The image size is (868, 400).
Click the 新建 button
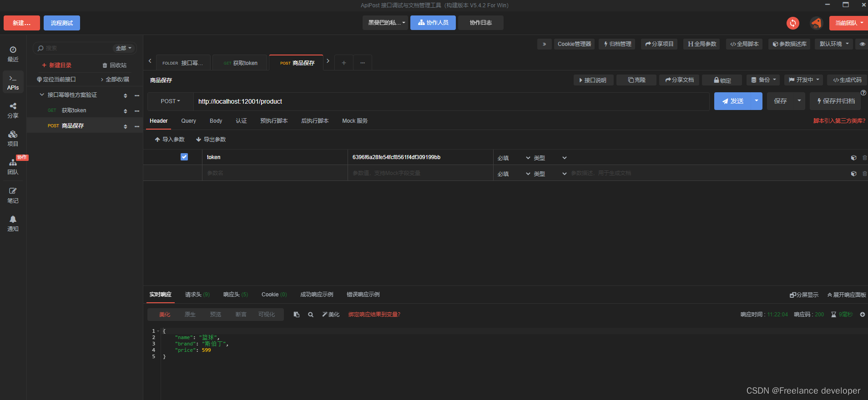click(22, 23)
